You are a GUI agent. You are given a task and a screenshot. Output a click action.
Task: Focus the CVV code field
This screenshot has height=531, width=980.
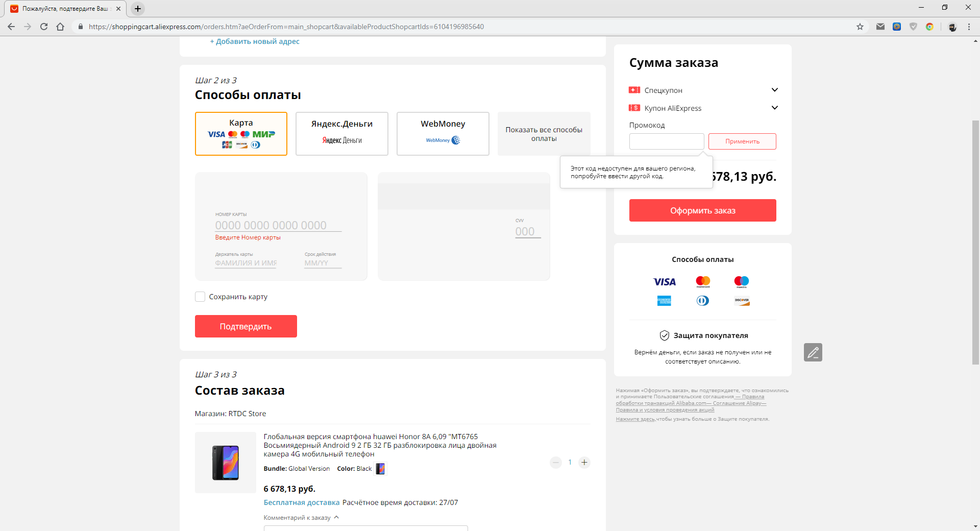coord(528,232)
